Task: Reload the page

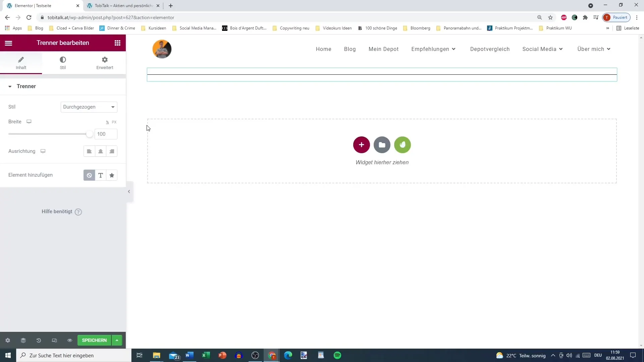Action: click(x=29, y=17)
